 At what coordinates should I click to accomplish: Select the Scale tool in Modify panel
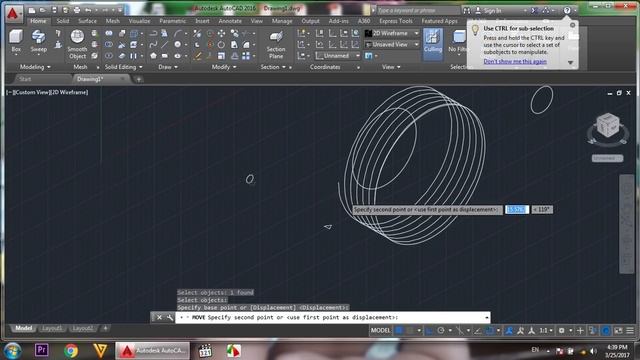tap(221, 56)
